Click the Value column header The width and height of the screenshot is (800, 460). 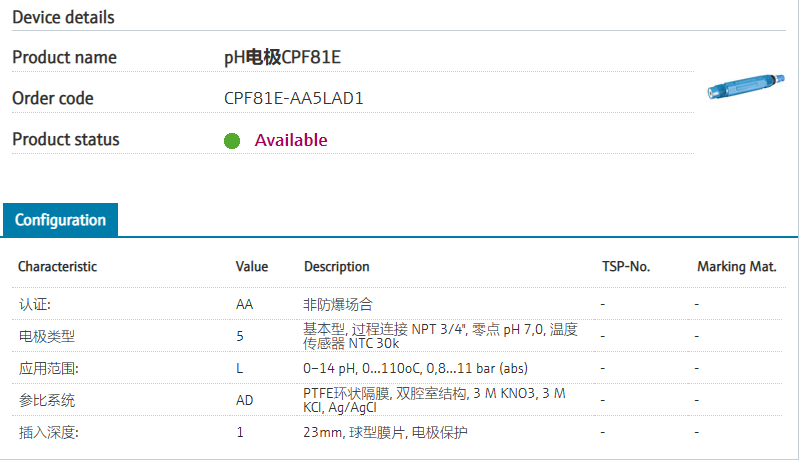[x=252, y=267]
